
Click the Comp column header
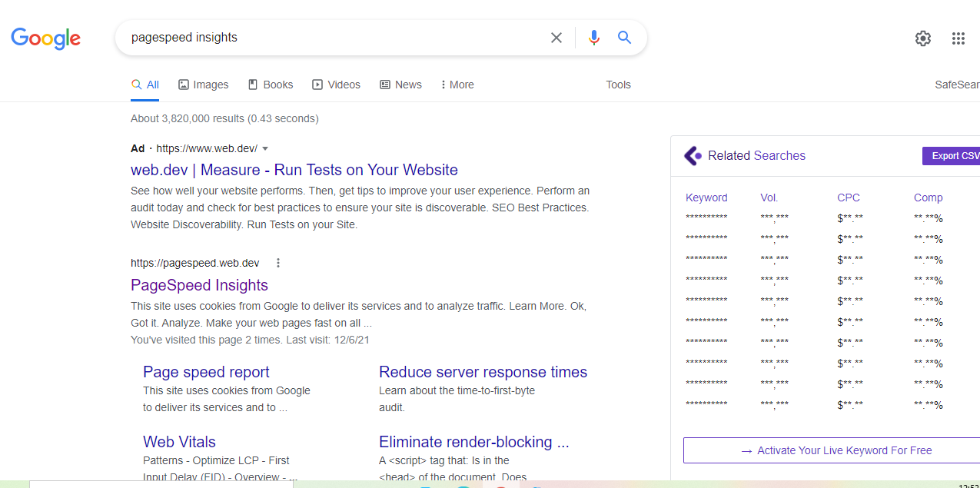928,198
